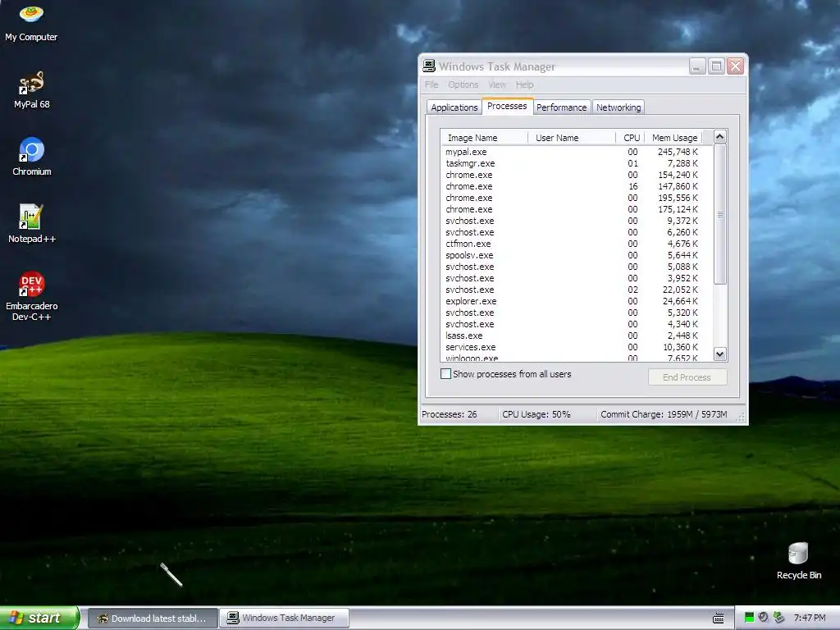Select chrome.exe with 16 CPU
The width and height of the screenshot is (840, 630).
click(x=577, y=186)
